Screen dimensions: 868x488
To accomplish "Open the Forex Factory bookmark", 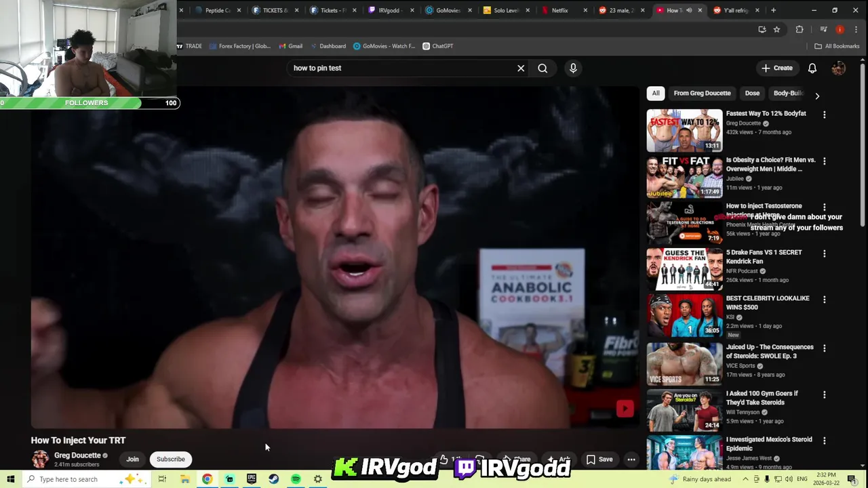I will click(240, 46).
